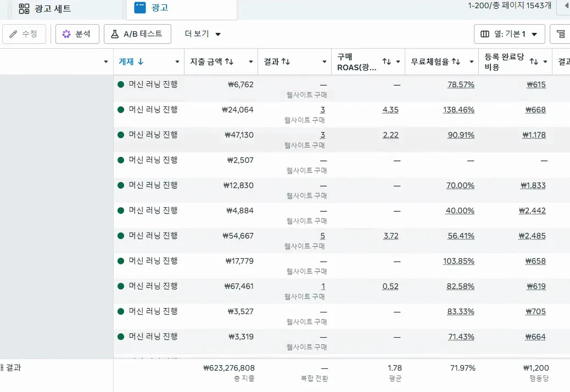Click the ₩47,130 spend cell
Screen dimensions: 570x392
(239, 135)
